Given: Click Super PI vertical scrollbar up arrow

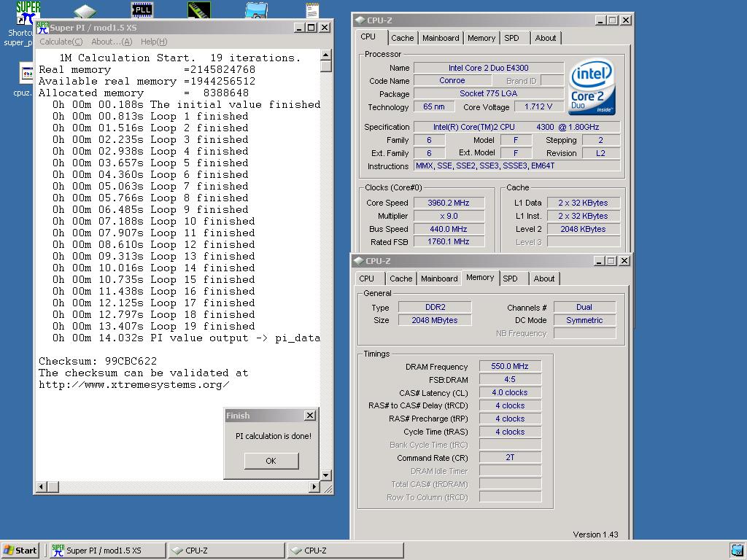Looking at the screenshot, I should [326, 54].
